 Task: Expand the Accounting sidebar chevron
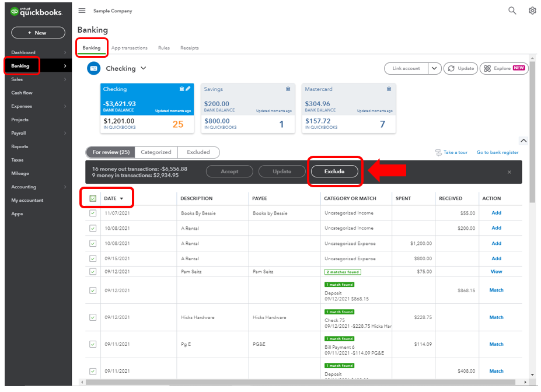coord(65,187)
